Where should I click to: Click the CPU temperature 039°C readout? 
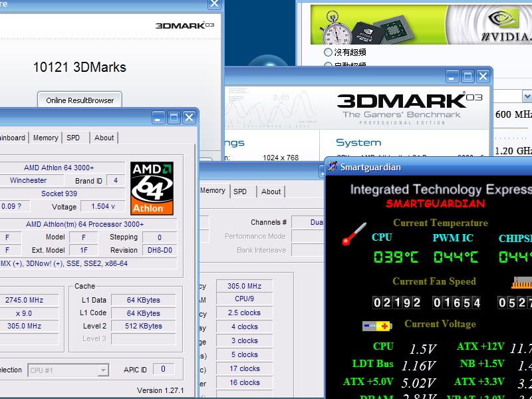[396, 257]
